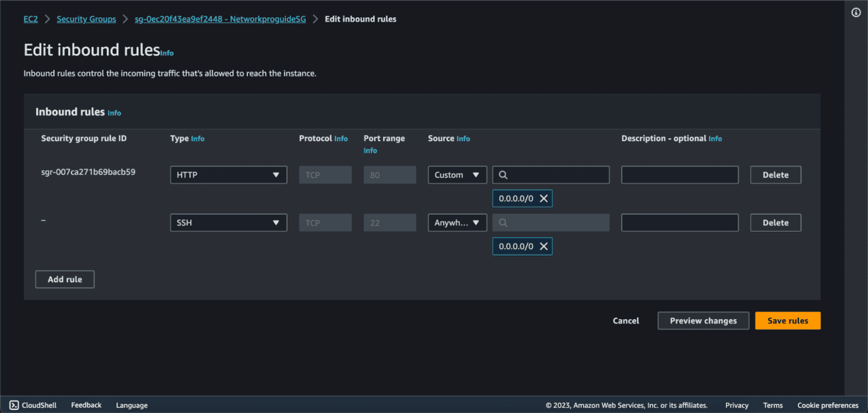Open the info panel icon at top right
Viewport: 868px width, 413px height.
pyautogui.click(x=856, y=12)
